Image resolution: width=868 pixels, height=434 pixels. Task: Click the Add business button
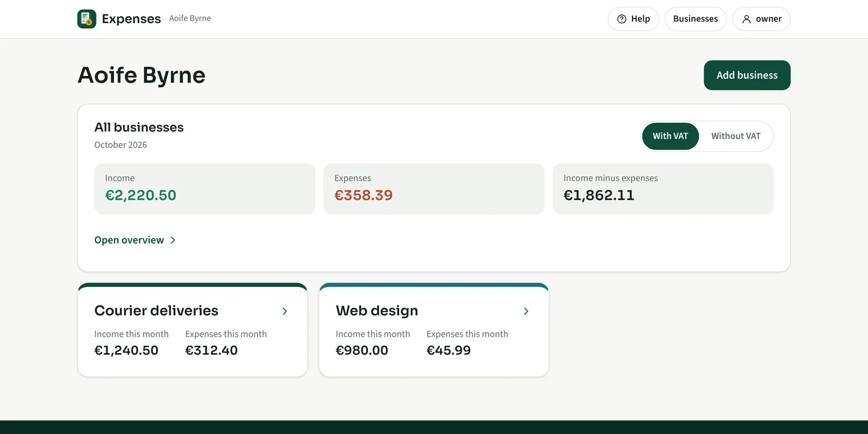[747, 75]
